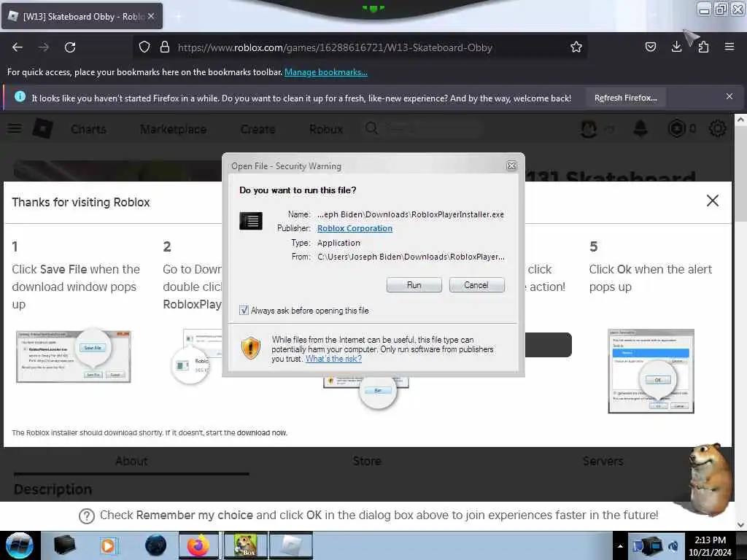The image size is (747, 560).
Task: Click the Roblox Corporation publisher link
Action: [x=355, y=228]
